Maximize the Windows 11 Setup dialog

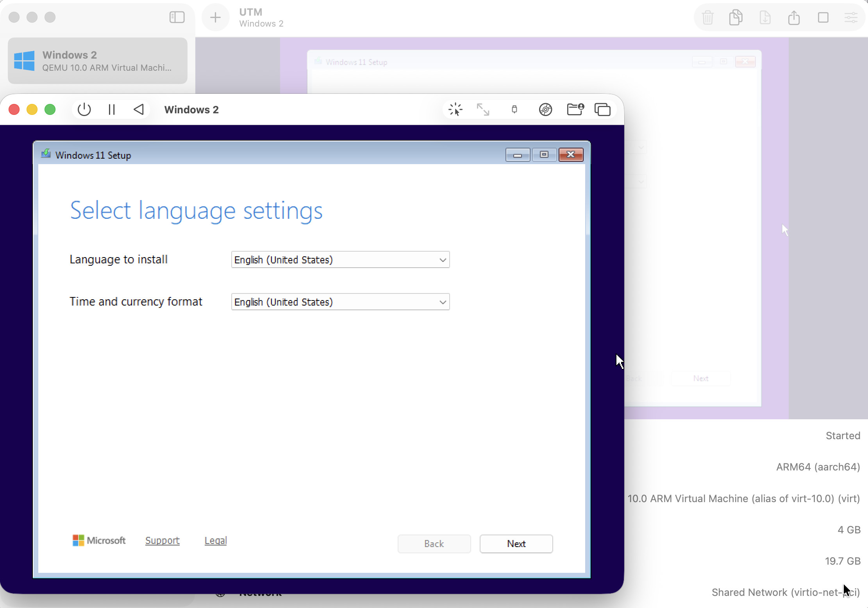[544, 155]
